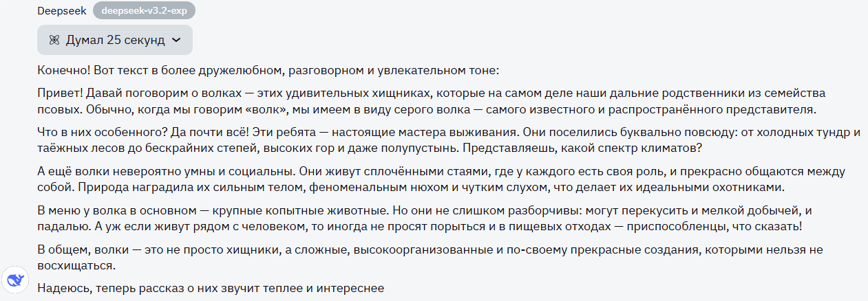Click the atom icon beside thinking time

(x=54, y=40)
